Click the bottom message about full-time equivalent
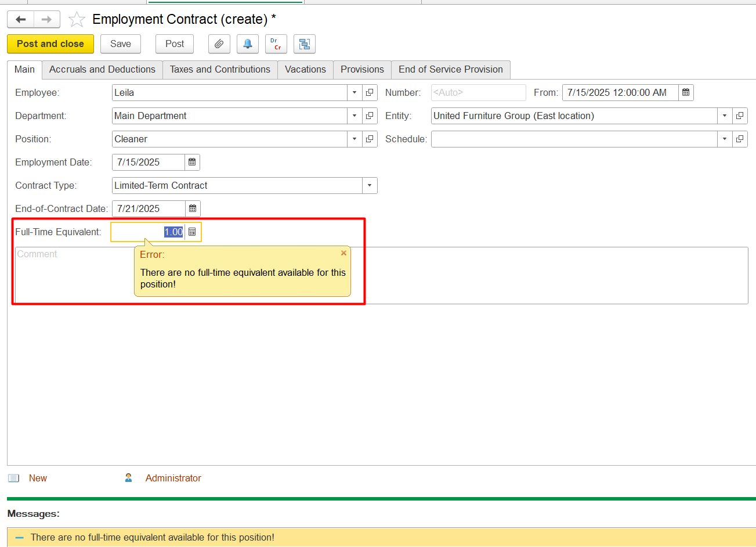The height and width of the screenshot is (547, 756). (x=152, y=538)
